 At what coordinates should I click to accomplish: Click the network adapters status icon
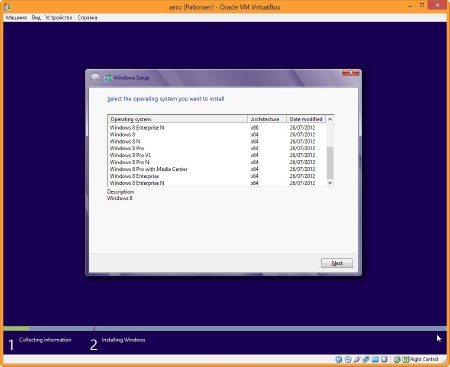click(366, 359)
